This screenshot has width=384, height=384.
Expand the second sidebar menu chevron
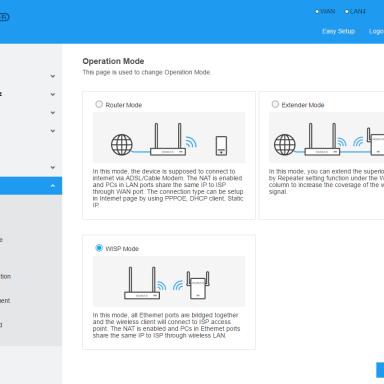click(53, 94)
